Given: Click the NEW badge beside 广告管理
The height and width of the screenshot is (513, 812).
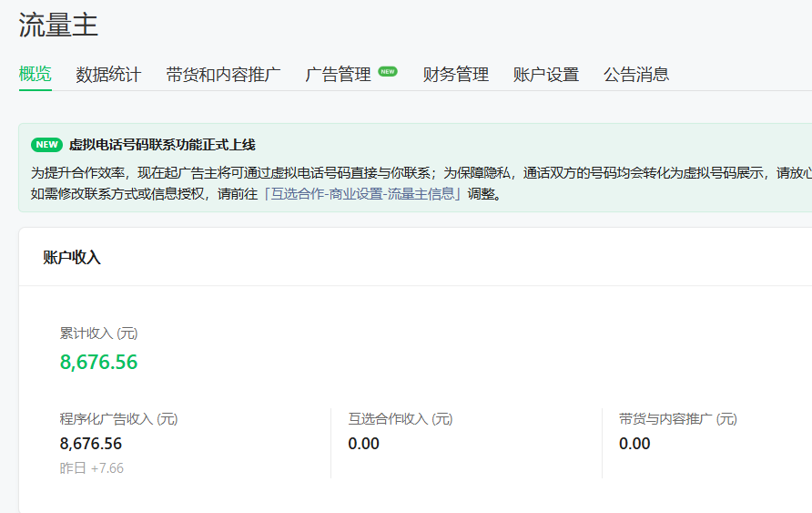Looking at the screenshot, I should pyautogui.click(x=388, y=71).
